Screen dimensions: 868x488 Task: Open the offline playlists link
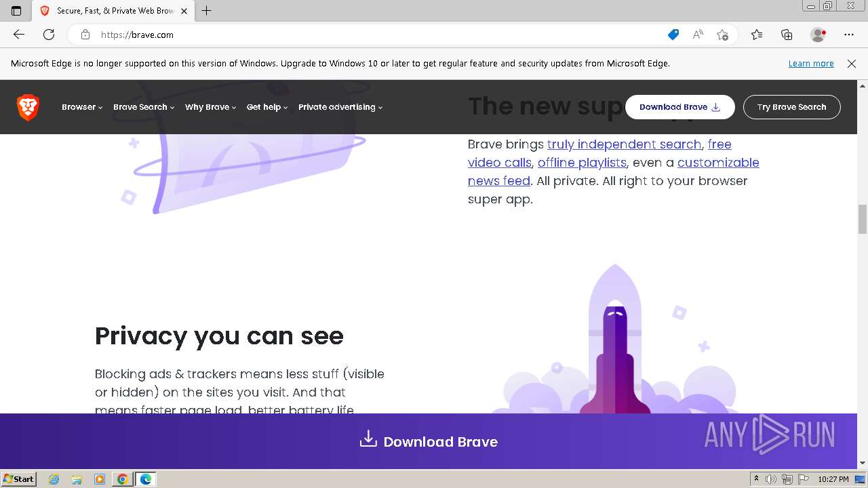tap(582, 163)
